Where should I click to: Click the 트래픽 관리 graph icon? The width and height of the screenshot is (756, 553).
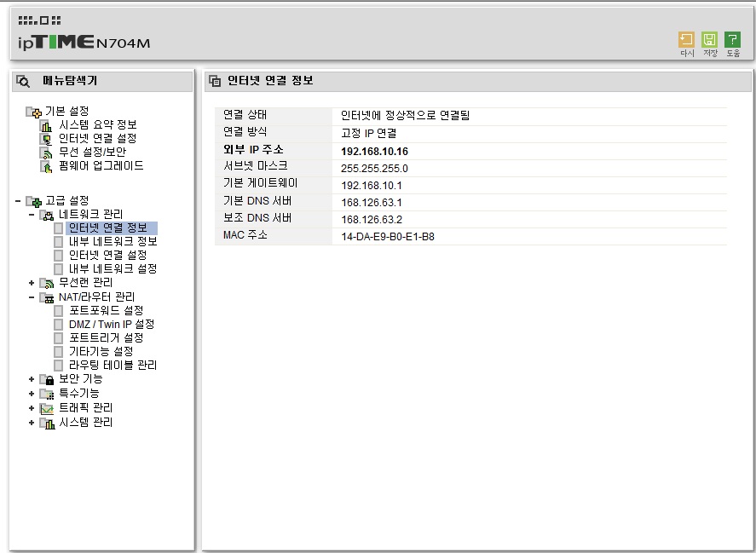(x=47, y=408)
